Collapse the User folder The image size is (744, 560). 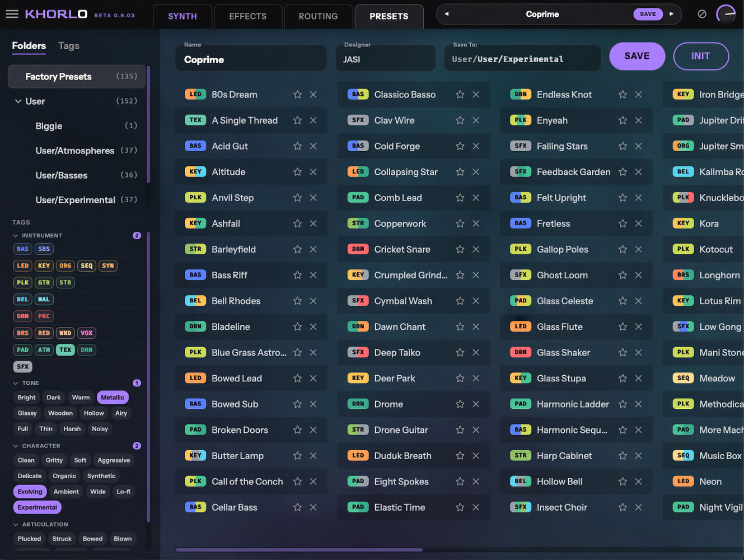point(18,101)
